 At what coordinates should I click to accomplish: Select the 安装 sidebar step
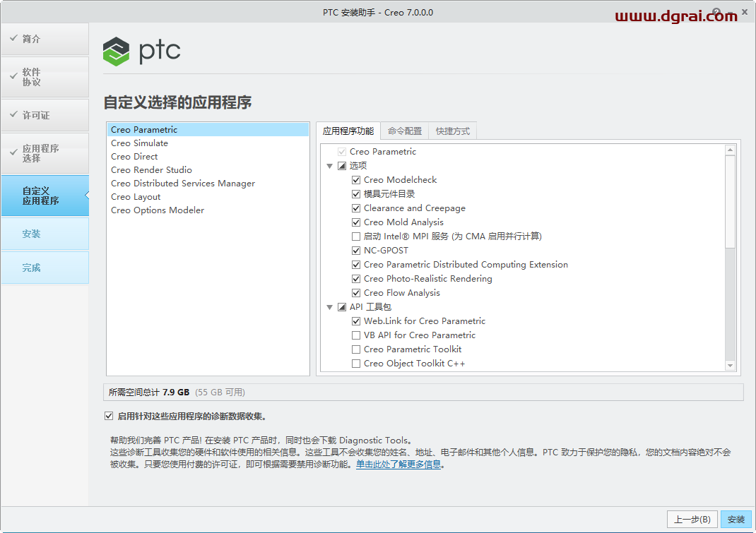(x=45, y=234)
